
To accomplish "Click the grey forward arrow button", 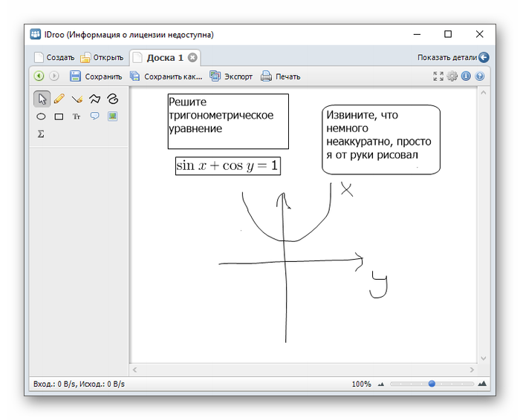I will pyautogui.click(x=53, y=76).
